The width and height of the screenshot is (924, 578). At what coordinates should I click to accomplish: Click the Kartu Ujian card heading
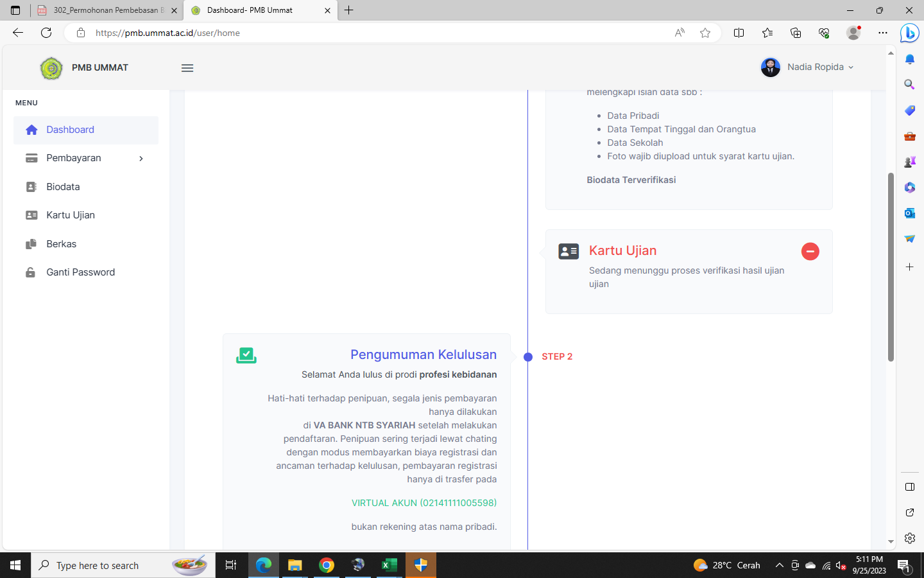pyautogui.click(x=622, y=251)
